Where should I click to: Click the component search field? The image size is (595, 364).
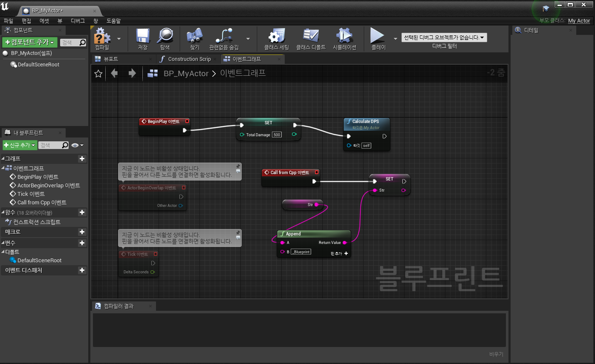point(72,43)
